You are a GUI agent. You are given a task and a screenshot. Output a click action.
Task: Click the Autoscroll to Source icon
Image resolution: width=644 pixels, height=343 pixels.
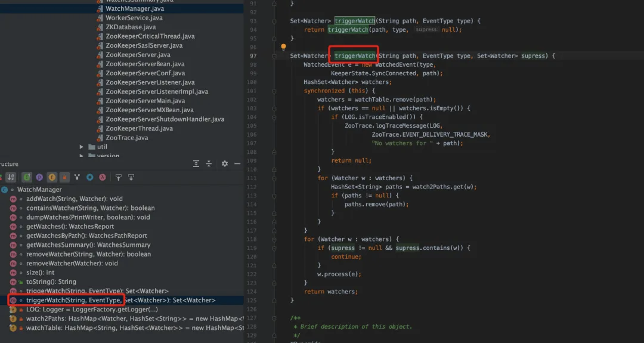coord(118,177)
